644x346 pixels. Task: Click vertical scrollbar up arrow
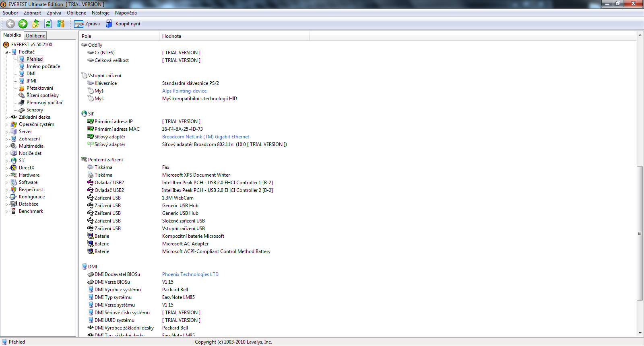tap(640, 35)
